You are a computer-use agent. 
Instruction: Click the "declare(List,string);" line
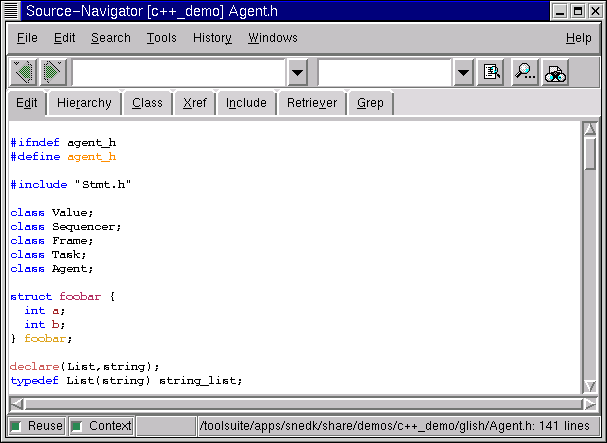coord(85,366)
